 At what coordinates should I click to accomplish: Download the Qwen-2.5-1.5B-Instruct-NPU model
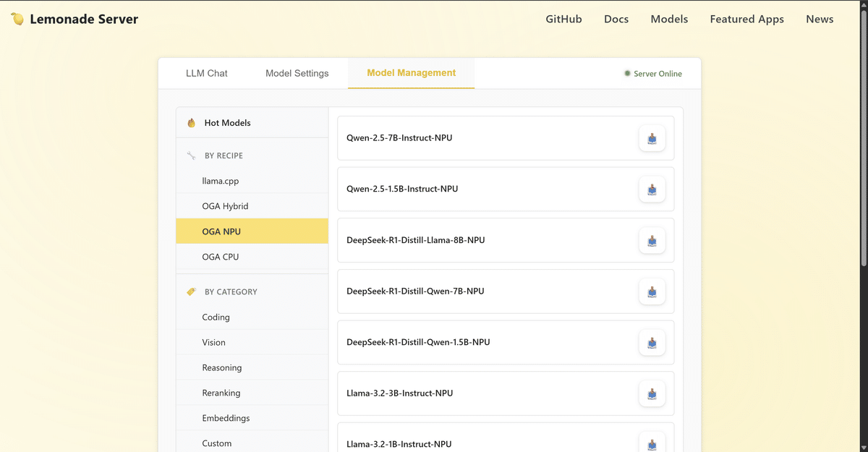tap(652, 189)
